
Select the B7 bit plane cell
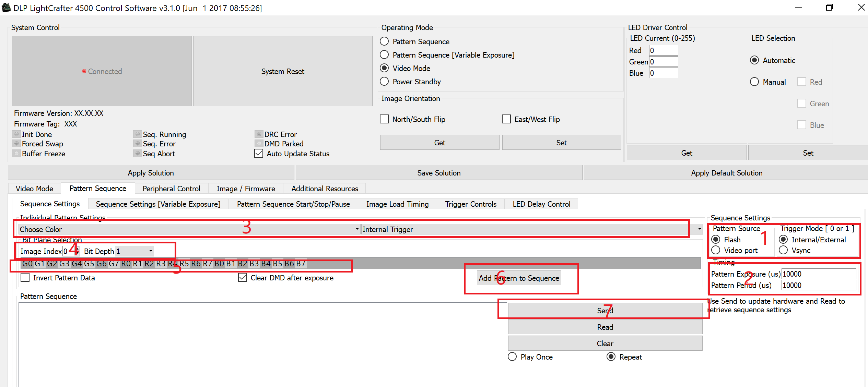pos(301,264)
